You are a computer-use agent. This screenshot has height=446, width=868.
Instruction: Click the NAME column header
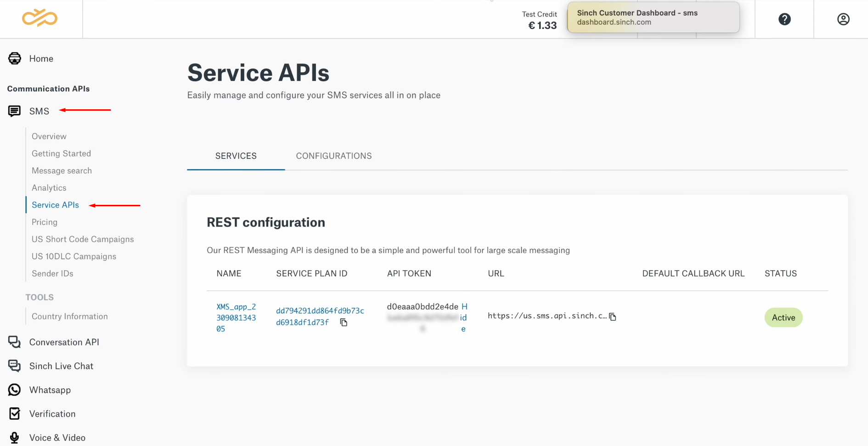pyautogui.click(x=229, y=273)
